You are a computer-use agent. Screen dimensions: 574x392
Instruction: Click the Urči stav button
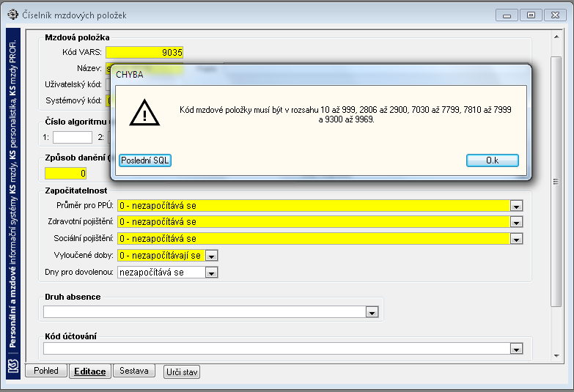[x=182, y=372]
